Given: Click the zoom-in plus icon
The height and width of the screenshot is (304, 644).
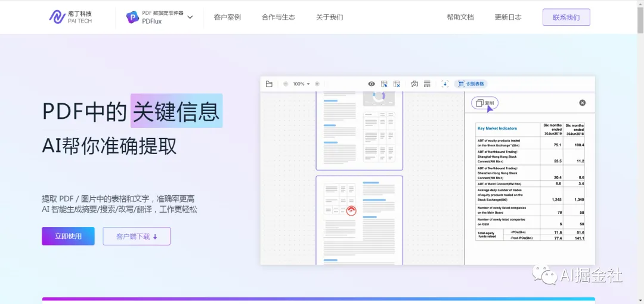Looking at the screenshot, I should (x=317, y=84).
